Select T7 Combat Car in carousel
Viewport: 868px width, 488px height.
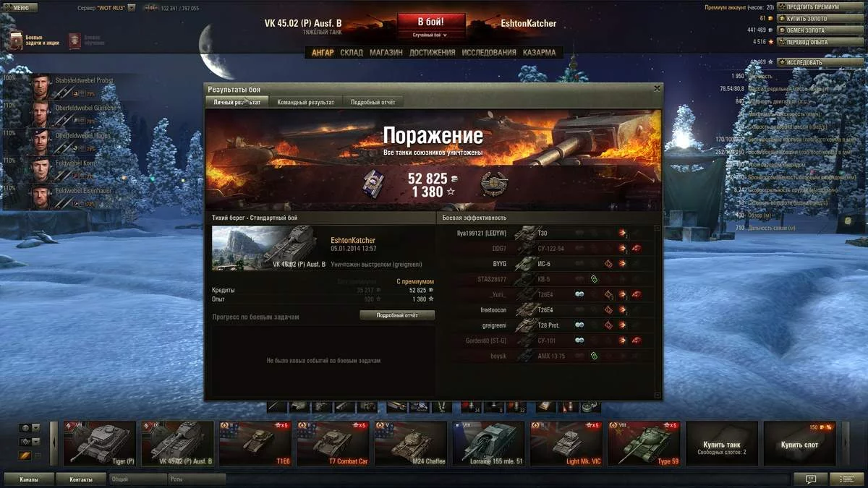[x=333, y=443]
